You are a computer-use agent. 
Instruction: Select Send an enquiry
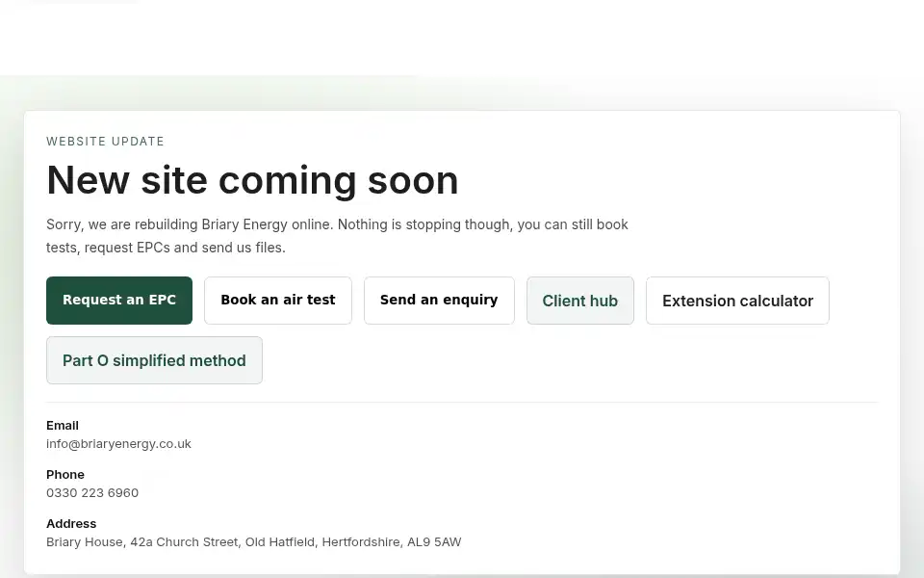439,301
